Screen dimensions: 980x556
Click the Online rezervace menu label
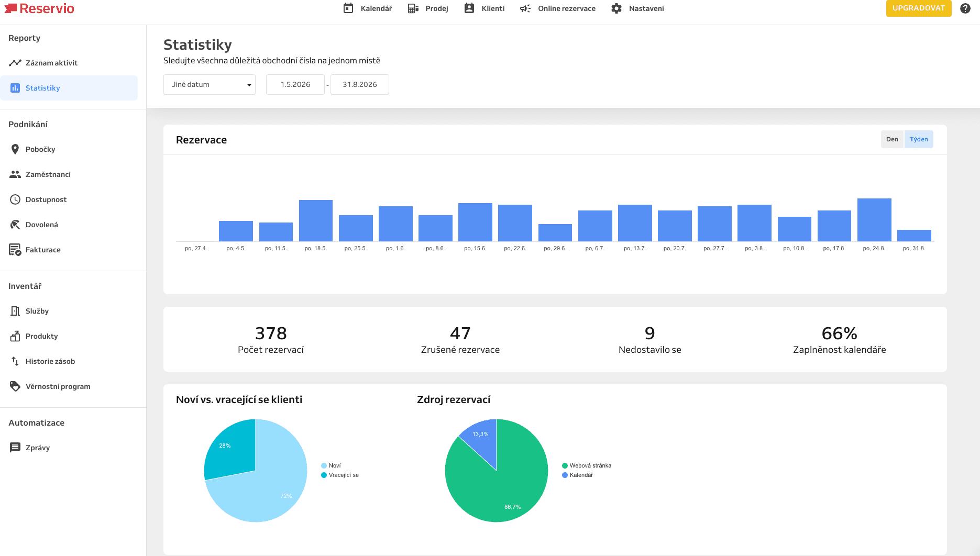567,8
